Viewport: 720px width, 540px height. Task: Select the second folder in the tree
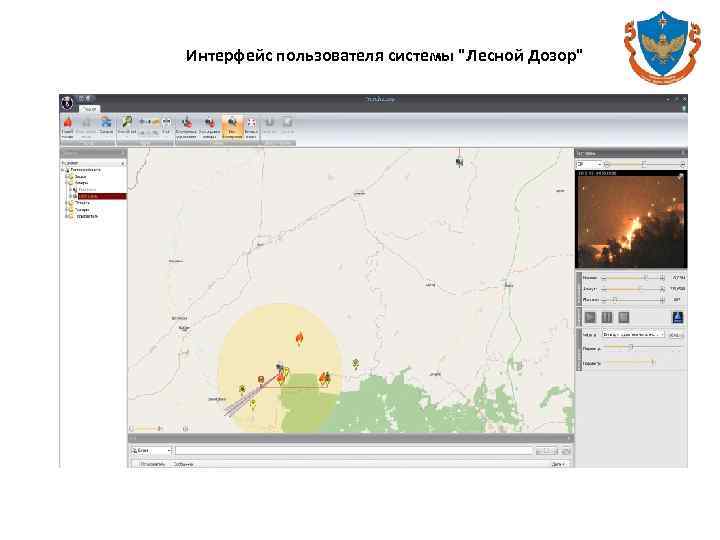[x=81, y=183]
